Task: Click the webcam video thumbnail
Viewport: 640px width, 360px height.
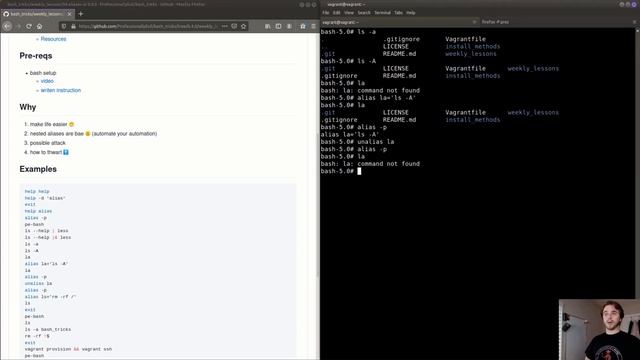Action: [599, 330]
